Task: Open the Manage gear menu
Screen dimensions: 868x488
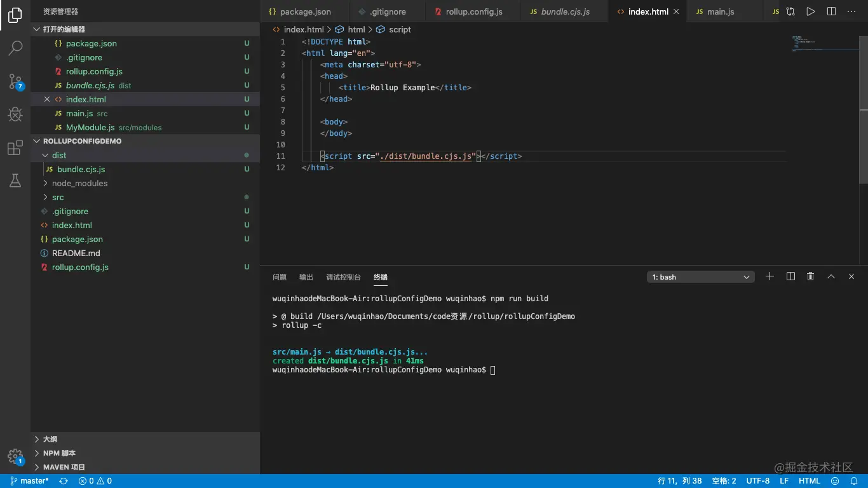Action: coord(15,456)
